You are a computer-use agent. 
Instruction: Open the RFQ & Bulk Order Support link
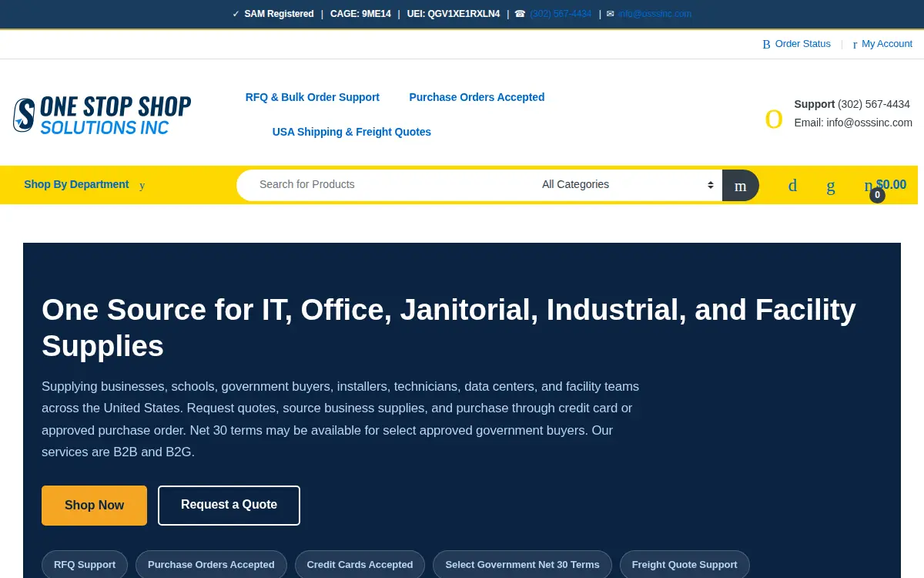click(313, 97)
